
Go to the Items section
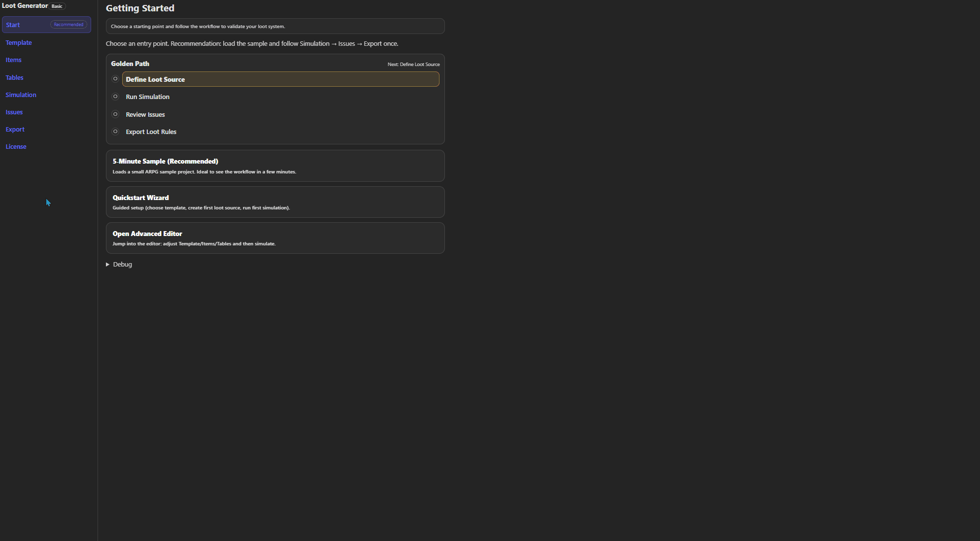click(14, 60)
